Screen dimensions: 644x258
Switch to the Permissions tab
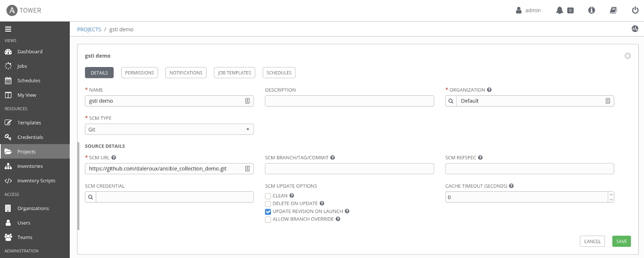click(139, 73)
